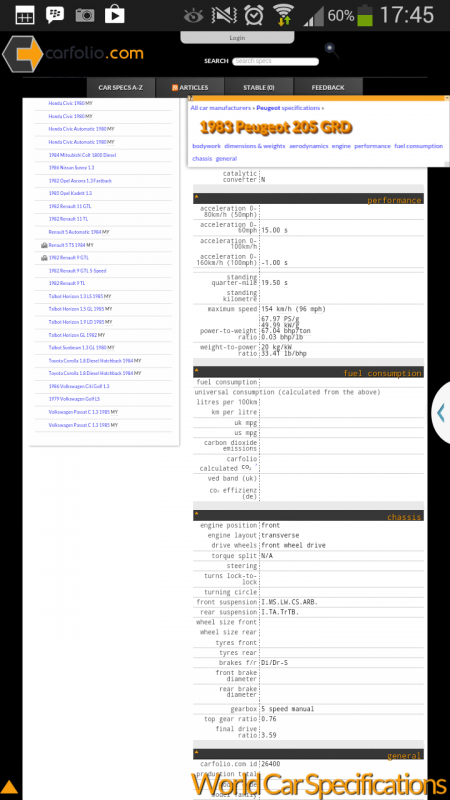Screen dimensions: 450x800
Task: Tap the camera icon beside 1982 Renault 9 GTL
Action: click(x=44, y=258)
